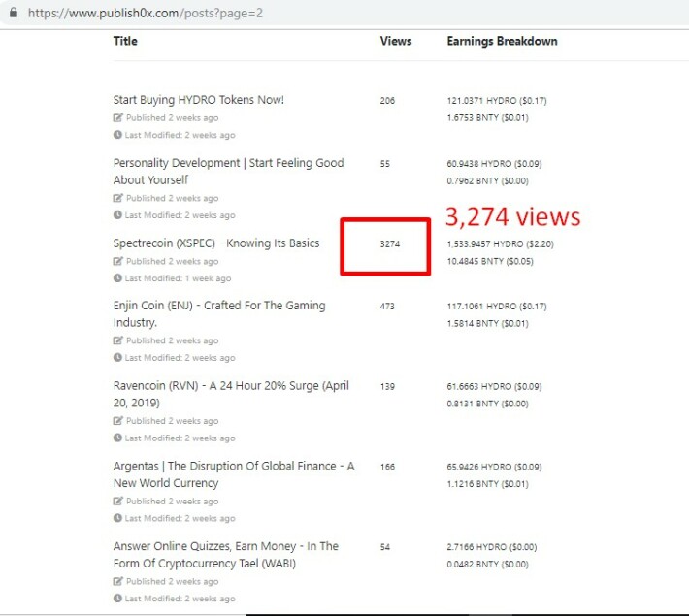Click the 166 views value
The width and height of the screenshot is (689, 616).
click(387, 467)
